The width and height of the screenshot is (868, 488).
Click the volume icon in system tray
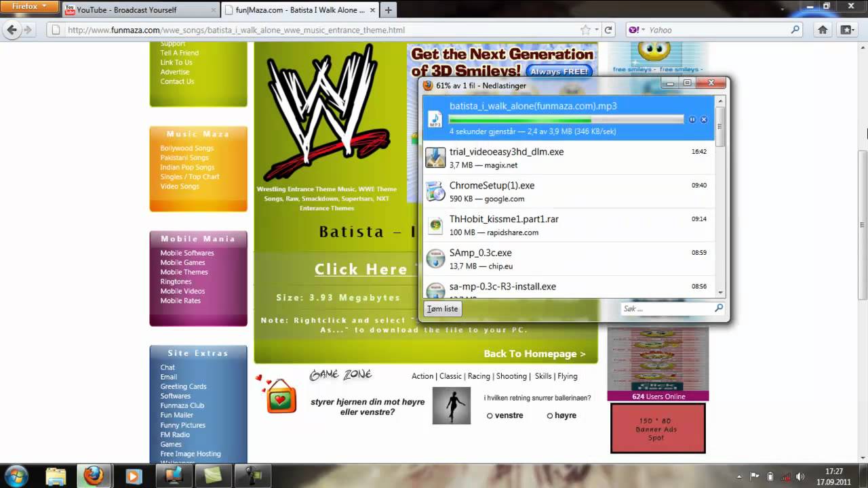800,476
